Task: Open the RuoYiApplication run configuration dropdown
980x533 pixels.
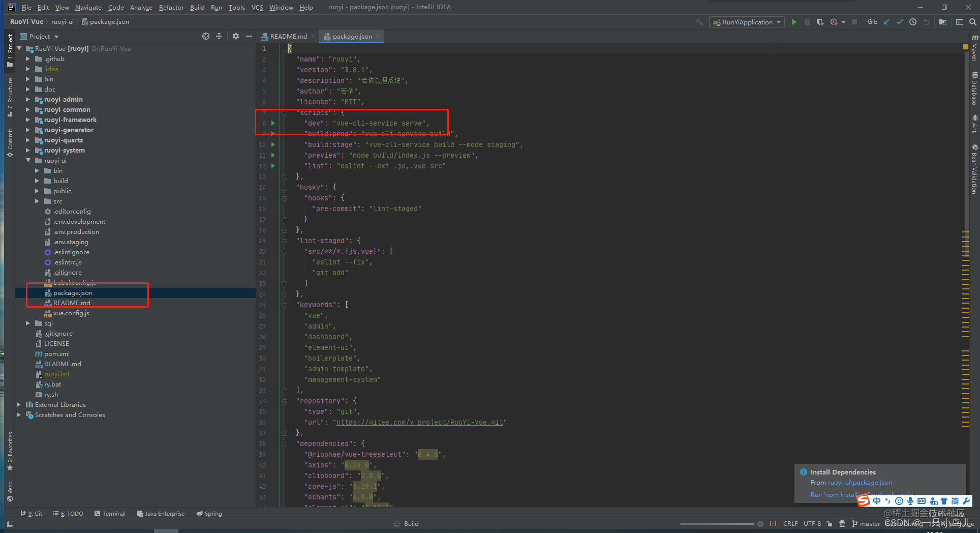Action: coord(747,22)
